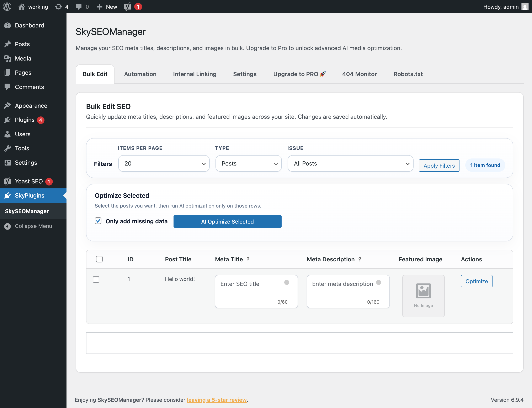Image resolution: width=532 pixels, height=408 pixels.
Task: Switch to the Automation tab
Action: point(140,74)
